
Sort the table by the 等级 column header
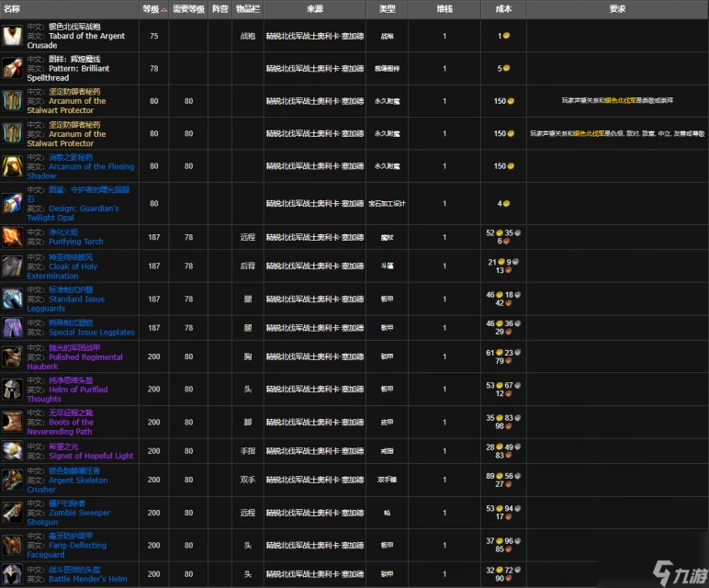pyautogui.click(x=152, y=8)
